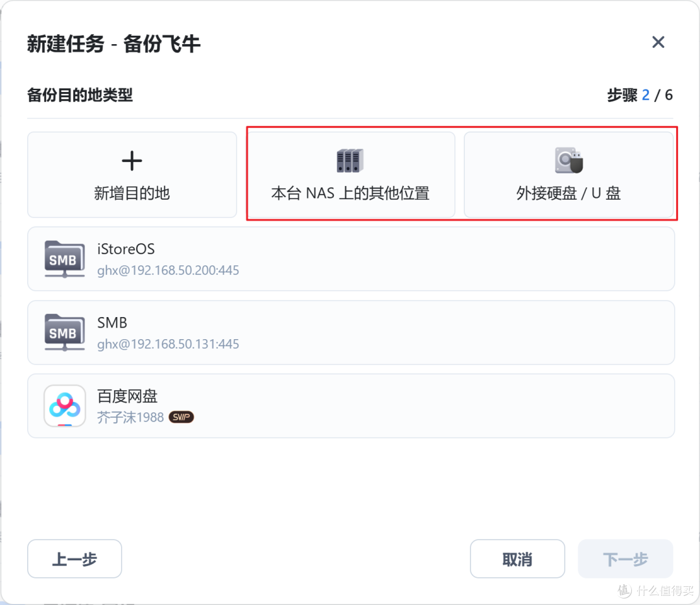Click the second SMB network folder icon
Image resolution: width=700 pixels, height=605 pixels.
point(65,333)
